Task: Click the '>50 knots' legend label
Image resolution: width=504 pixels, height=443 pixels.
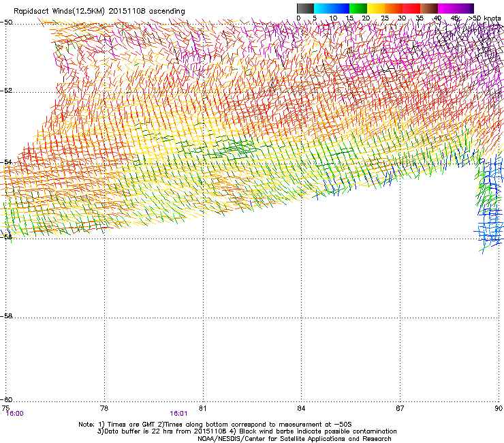Action: [x=484, y=18]
